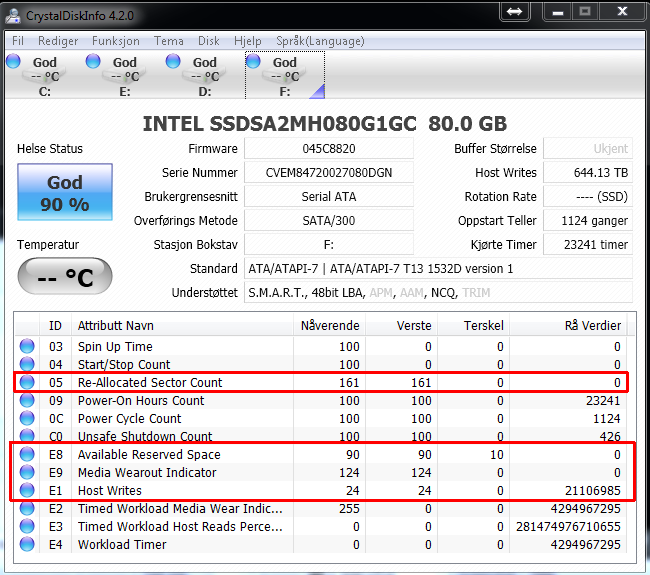650x575 pixels.
Task: Select the Start/Stop Count attribute name
Action: pyautogui.click(x=124, y=364)
